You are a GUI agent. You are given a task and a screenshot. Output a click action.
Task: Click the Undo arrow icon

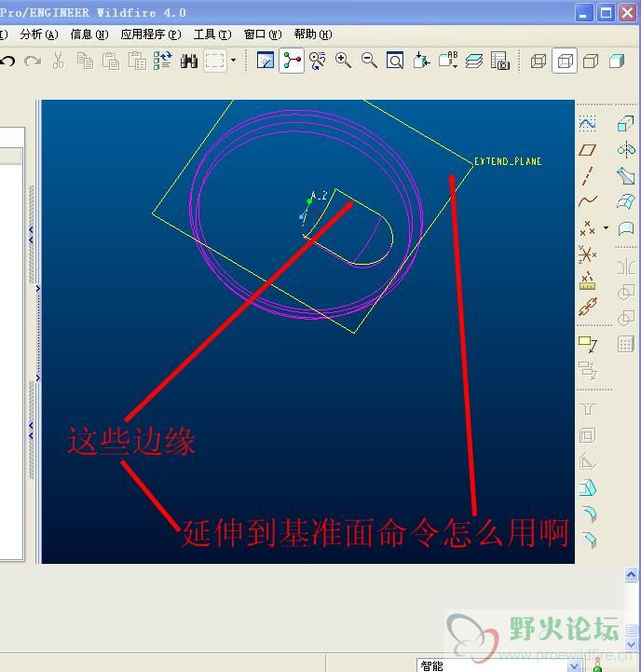click(x=7, y=61)
